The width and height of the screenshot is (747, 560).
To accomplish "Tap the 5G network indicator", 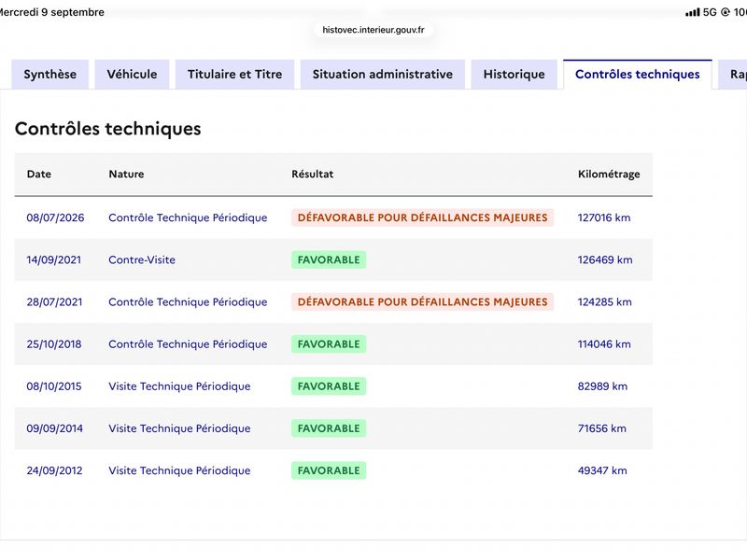I will 710,12.
